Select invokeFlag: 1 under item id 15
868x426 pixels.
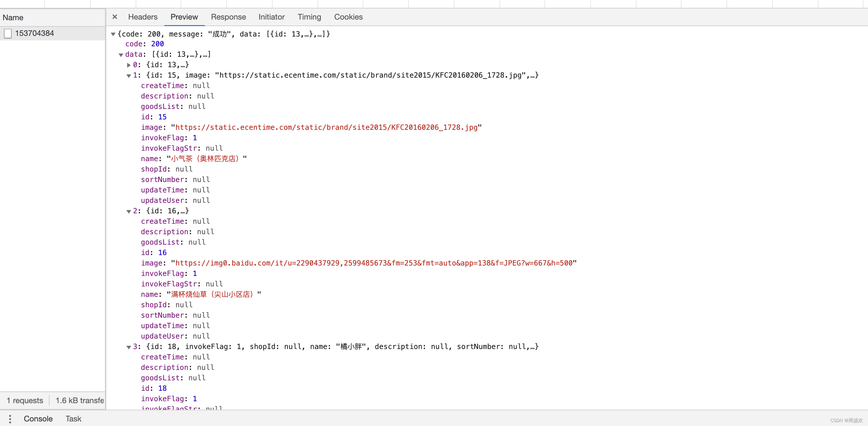[169, 138]
